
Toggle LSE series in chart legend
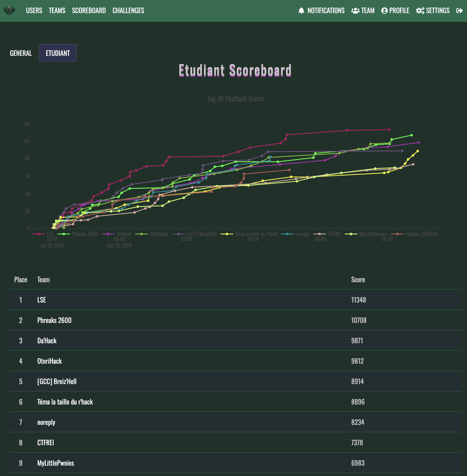(50, 234)
